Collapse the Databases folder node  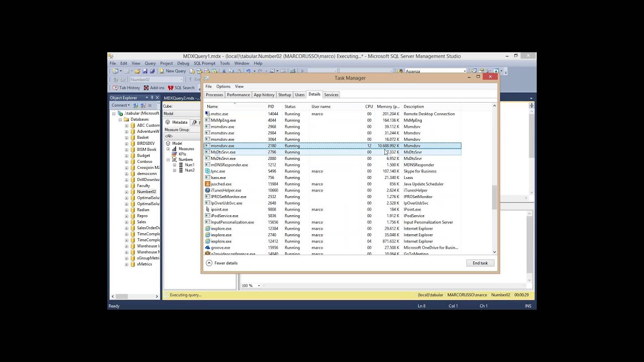point(120,119)
